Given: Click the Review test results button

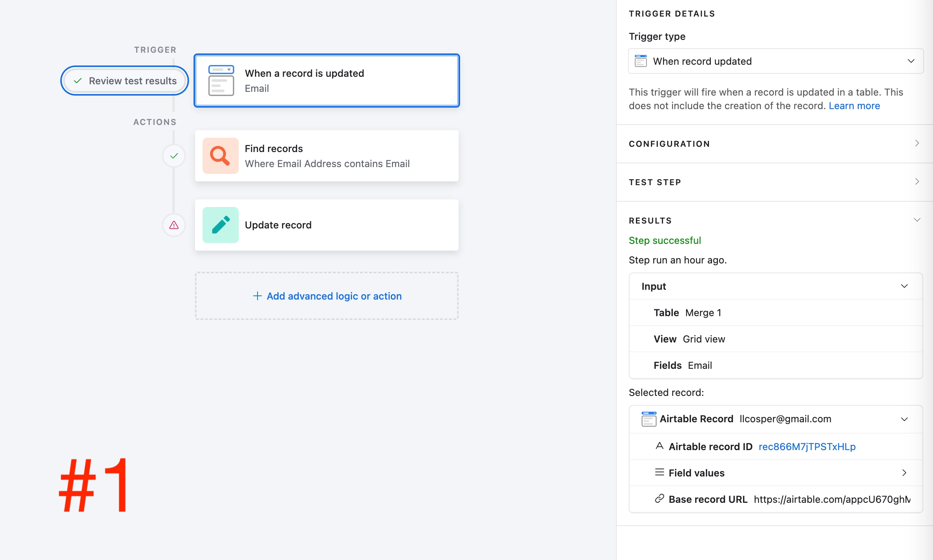Looking at the screenshot, I should coord(125,81).
